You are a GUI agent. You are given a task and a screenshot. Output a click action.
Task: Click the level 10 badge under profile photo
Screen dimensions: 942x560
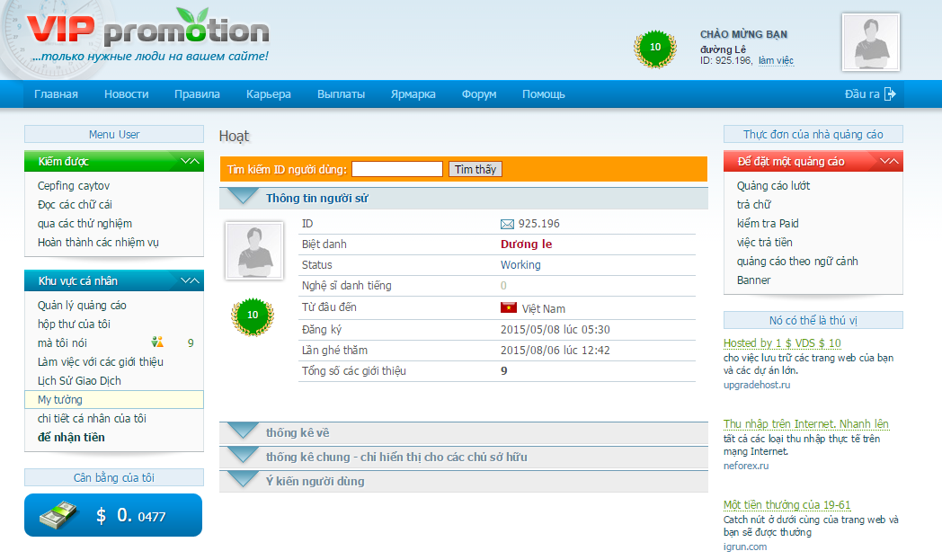tap(253, 316)
